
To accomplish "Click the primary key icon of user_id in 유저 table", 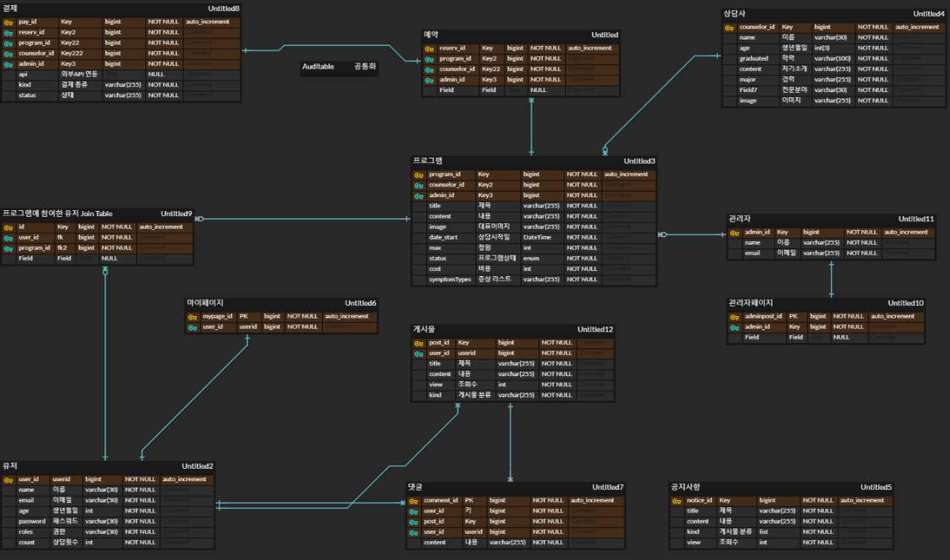I will (8, 480).
